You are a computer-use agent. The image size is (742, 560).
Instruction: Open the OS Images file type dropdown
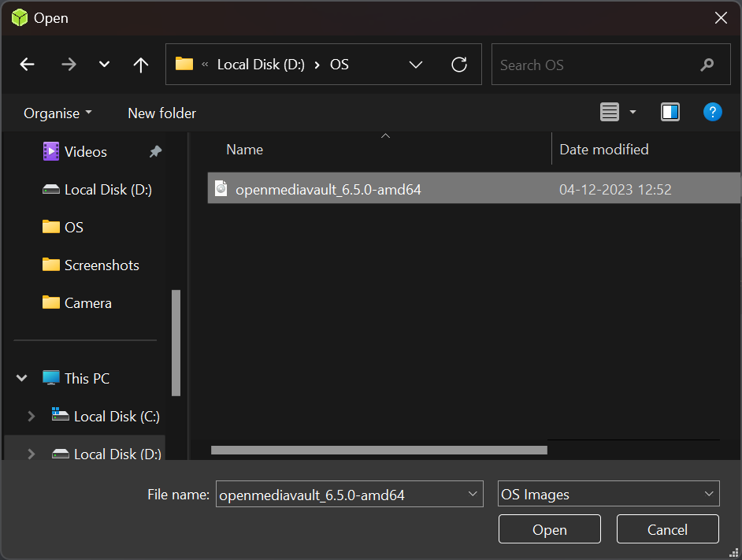click(x=609, y=495)
